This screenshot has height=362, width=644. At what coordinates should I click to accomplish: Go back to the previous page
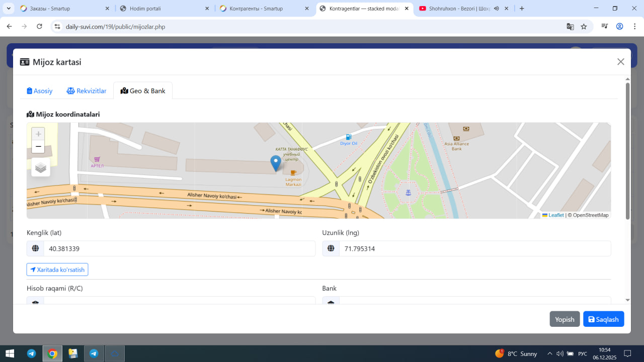(x=9, y=27)
